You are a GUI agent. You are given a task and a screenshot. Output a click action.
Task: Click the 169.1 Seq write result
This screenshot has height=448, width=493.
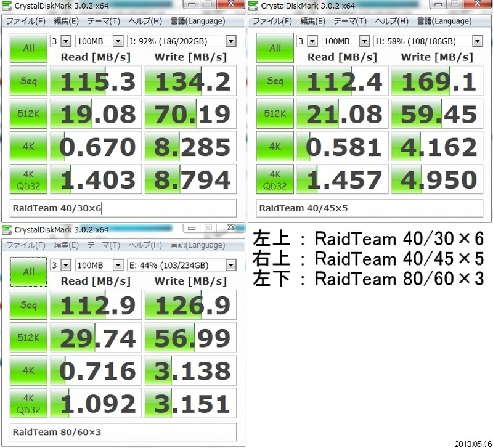coord(437,81)
